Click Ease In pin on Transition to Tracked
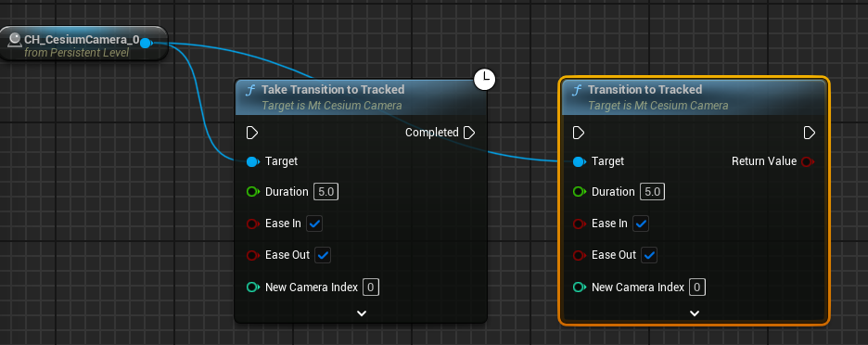This screenshot has height=345, width=868. tap(580, 224)
